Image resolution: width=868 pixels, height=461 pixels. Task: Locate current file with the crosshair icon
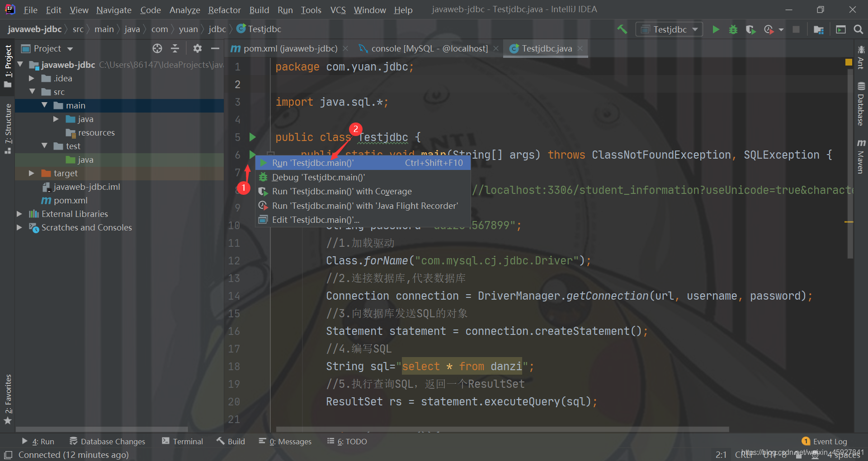coord(157,48)
